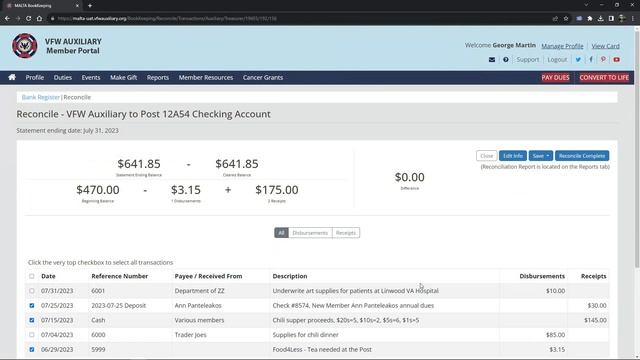640x360 pixels.
Task: Click the Reference Number column header
Action: pyautogui.click(x=120, y=276)
